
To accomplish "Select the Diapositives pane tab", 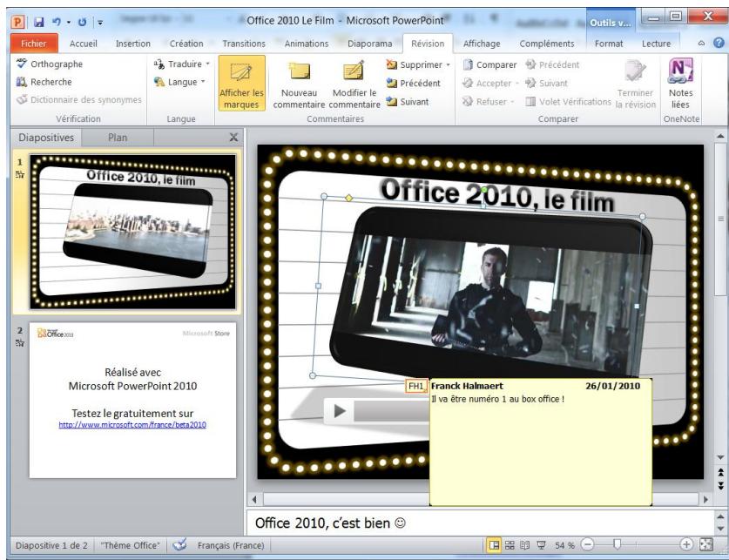I will click(46, 138).
